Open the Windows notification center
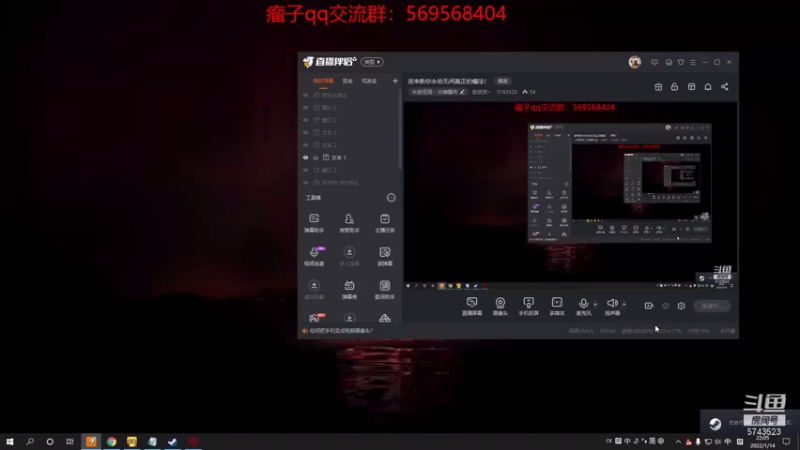800x450 pixels. [786, 441]
